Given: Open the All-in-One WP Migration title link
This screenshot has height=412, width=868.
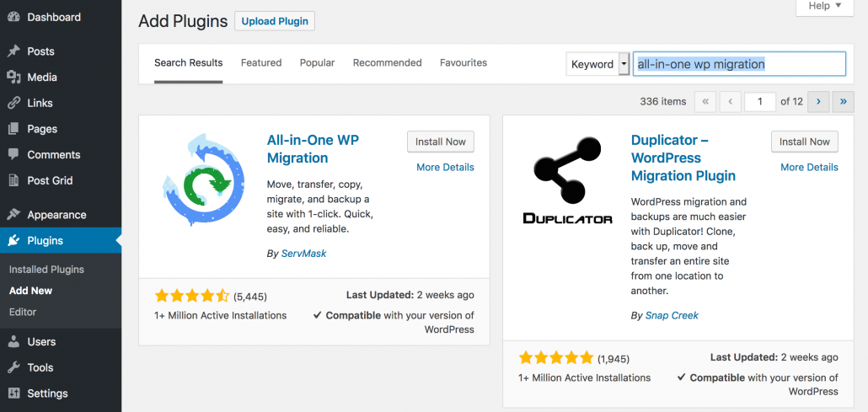Looking at the screenshot, I should [313, 149].
